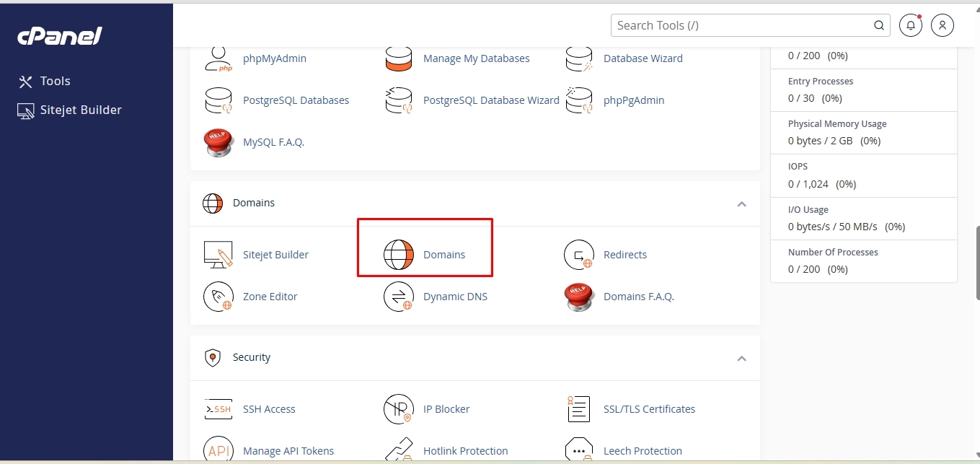Click the PostgreSQL Databases icon
This screenshot has width=980, height=464.
point(218,100)
